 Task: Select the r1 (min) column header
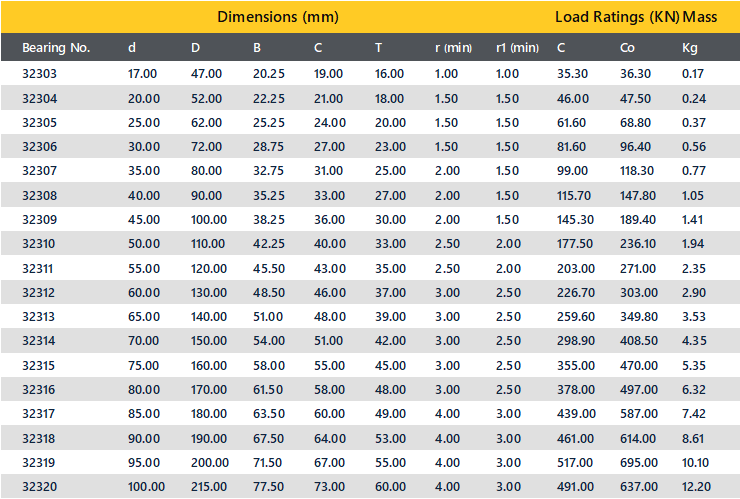click(517, 48)
